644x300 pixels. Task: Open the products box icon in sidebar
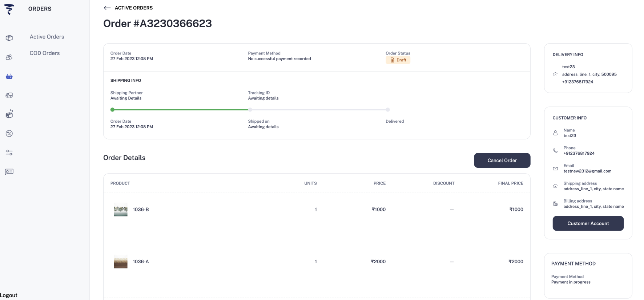pyautogui.click(x=9, y=38)
